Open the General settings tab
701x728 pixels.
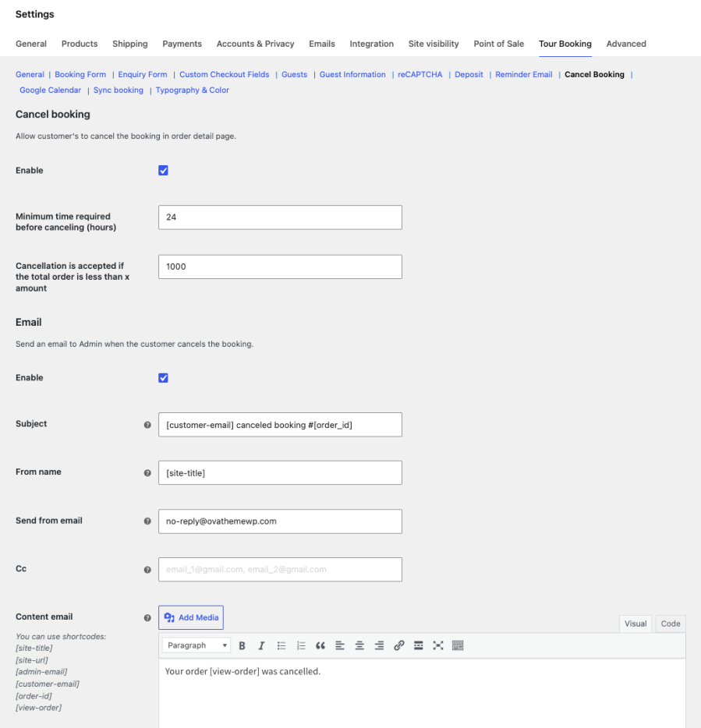click(31, 44)
